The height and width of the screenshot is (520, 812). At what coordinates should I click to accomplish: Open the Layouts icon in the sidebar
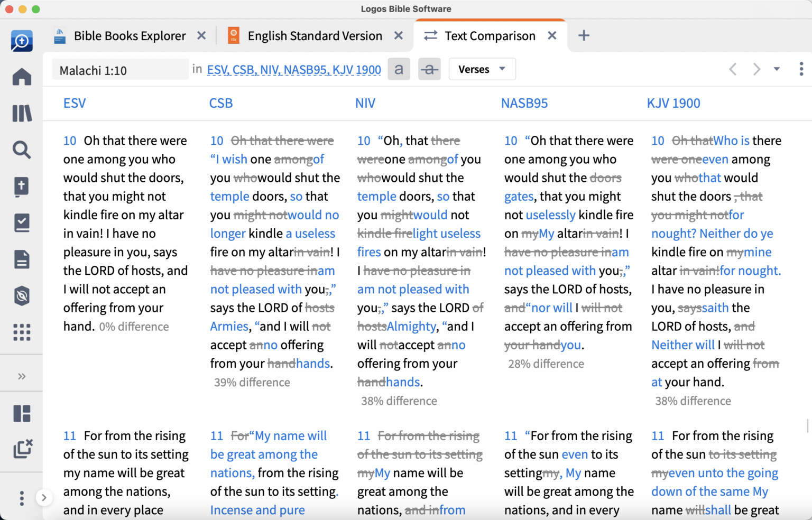click(x=22, y=413)
